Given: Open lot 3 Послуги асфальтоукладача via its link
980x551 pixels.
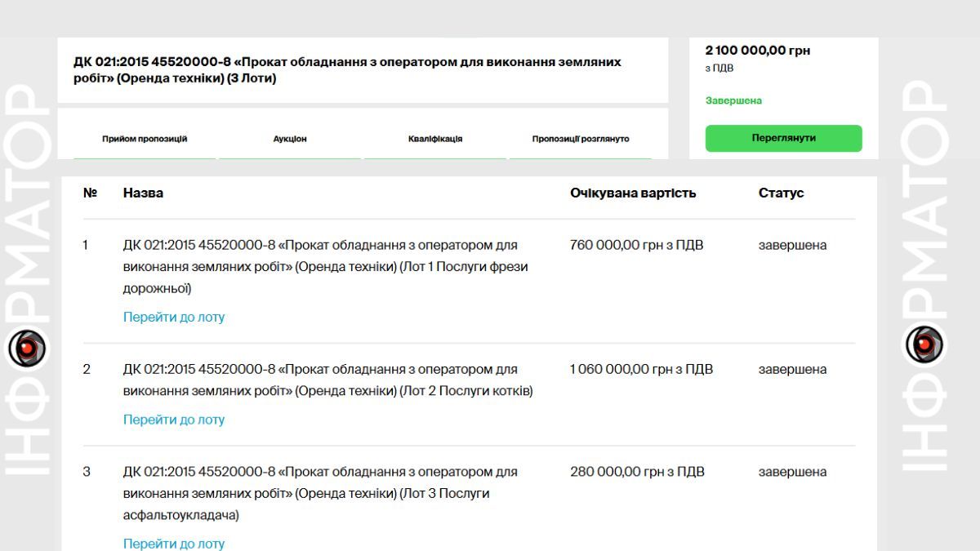Looking at the screenshot, I should coord(172,542).
